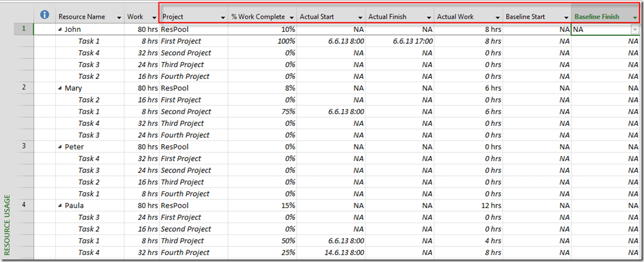The image size is (644, 262).
Task: Open the Work column filter dropdown
Action: click(154, 17)
